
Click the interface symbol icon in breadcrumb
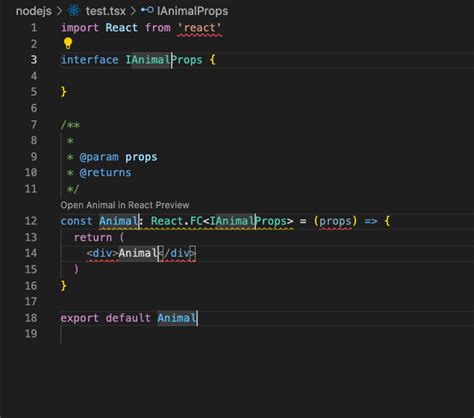point(147,10)
